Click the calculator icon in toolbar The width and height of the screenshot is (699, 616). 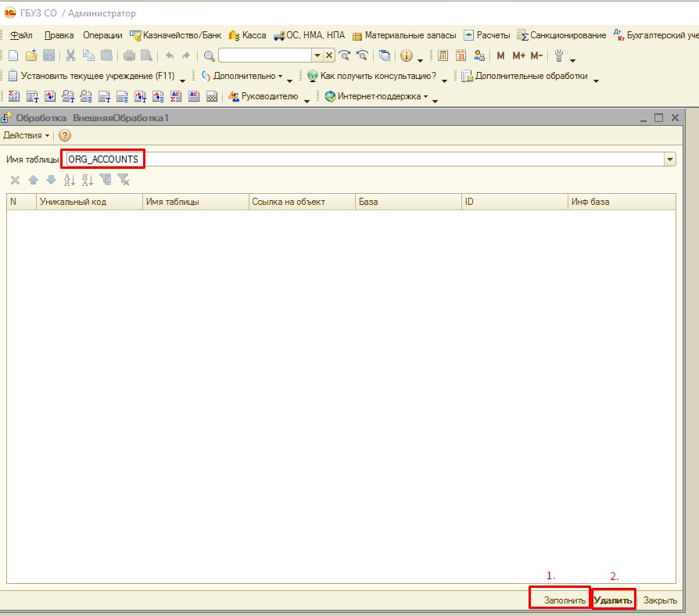coord(443,56)
